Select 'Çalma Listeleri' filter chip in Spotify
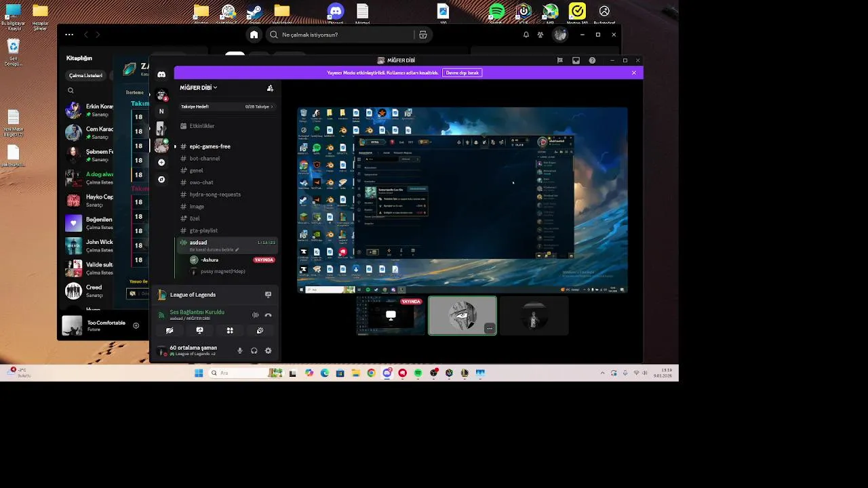The height and width of the screenshot is (488, 868). pyautogui.click(x=85, y=75)
